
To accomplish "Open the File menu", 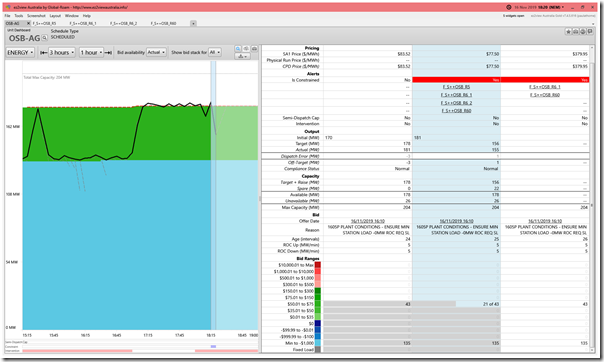I will click(8, 16).
